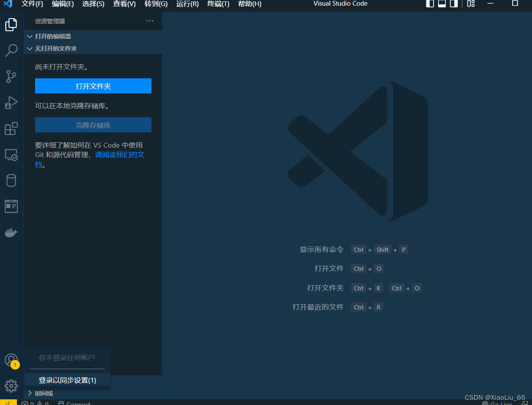532x405 pixels.
Task: Click the Shift key chip
Action: [383, 250]
